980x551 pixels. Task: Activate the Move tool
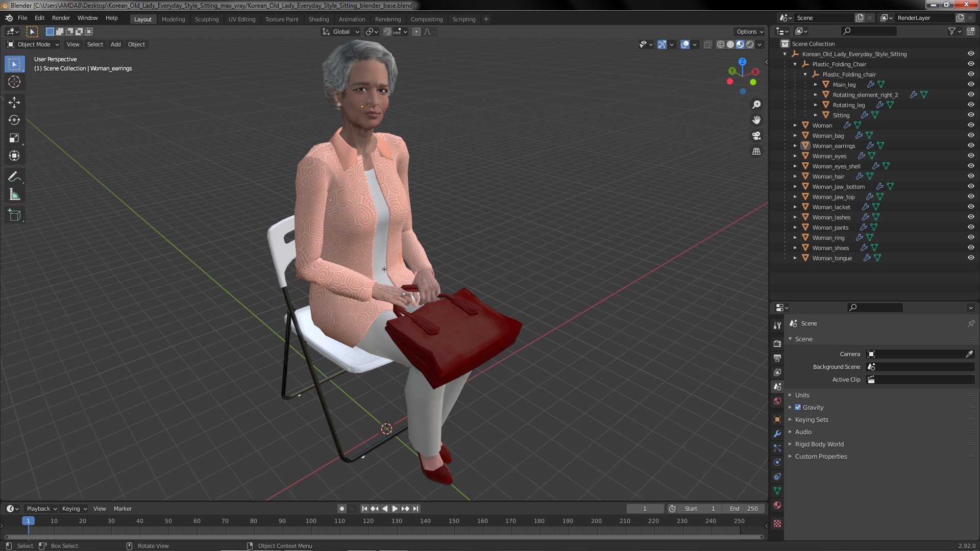point(14,103)
